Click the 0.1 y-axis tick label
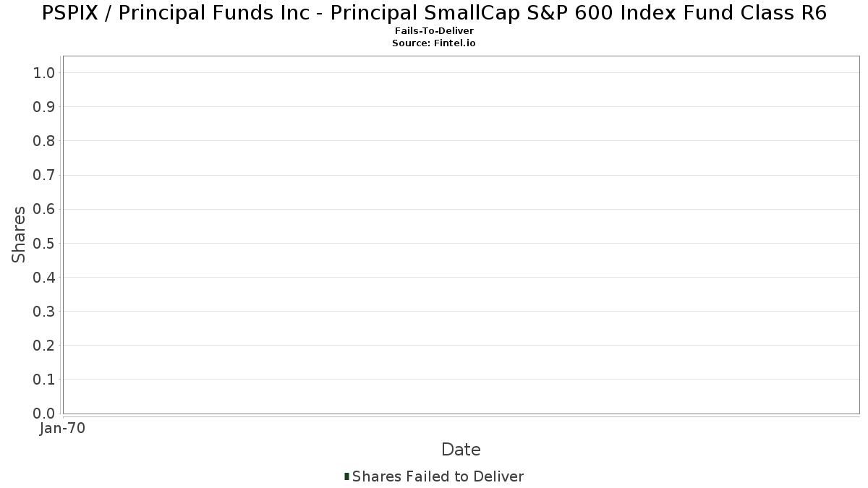This screenshot has width=868, height=488. coord(44,380)
